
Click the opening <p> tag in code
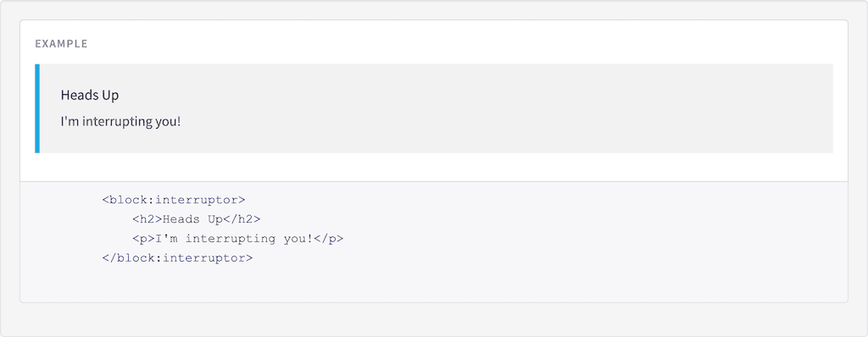[x=144, y=239]
